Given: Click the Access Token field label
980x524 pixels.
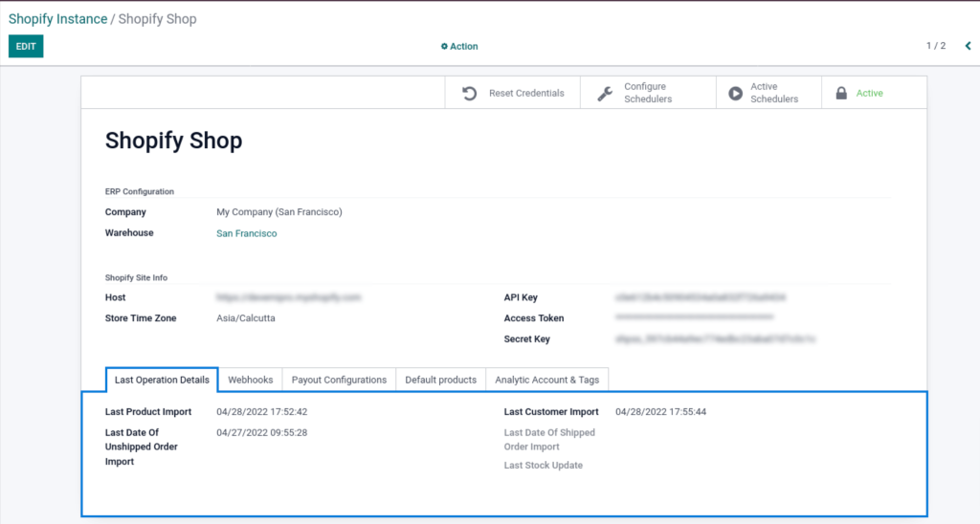Looking at the screenshot, I should [x=534, y=317].
